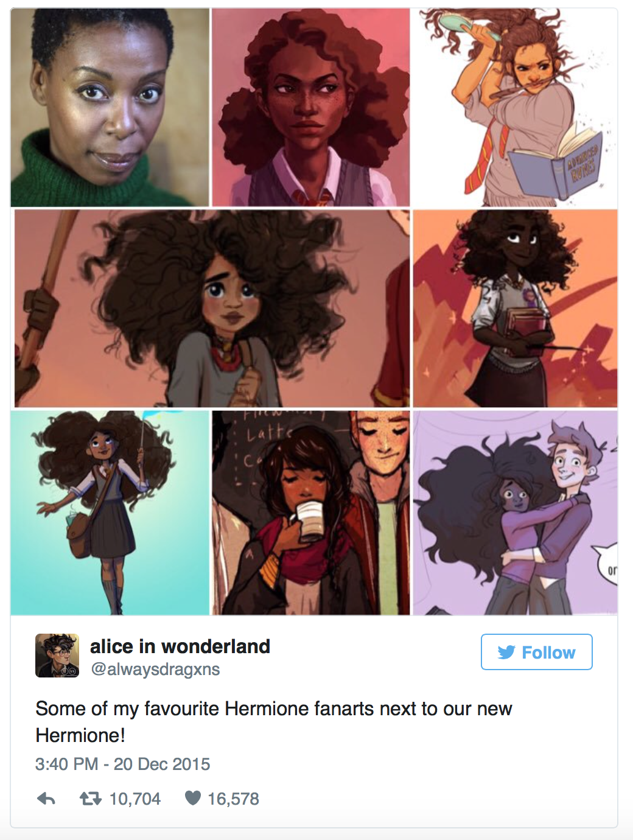Viewport: 633px width, 840px height.
Task: Open the fanart with Advanced Runes book
Action: [515, 107]
